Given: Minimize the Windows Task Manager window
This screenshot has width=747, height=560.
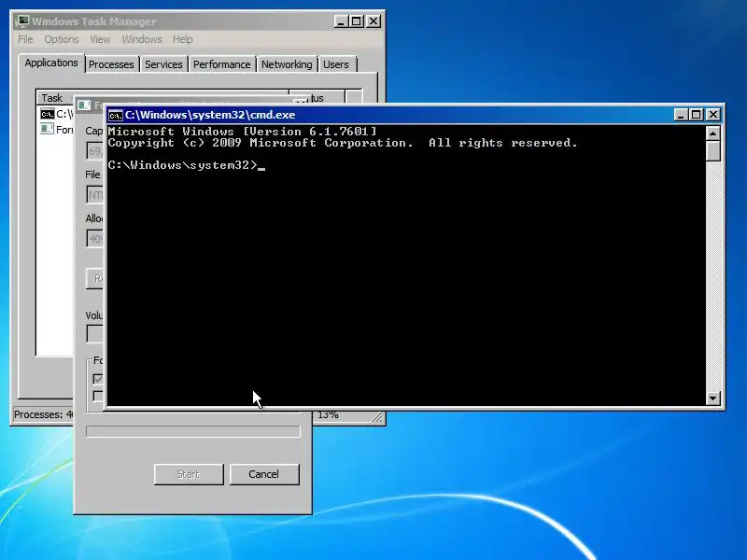Looking at the screenshot, I should 341,21.
